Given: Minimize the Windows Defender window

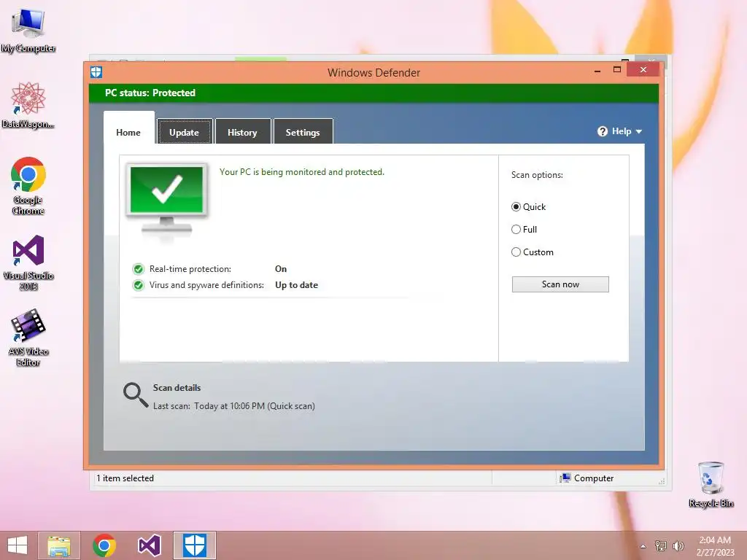Looking at the screenshot, I should click(597, 71).
